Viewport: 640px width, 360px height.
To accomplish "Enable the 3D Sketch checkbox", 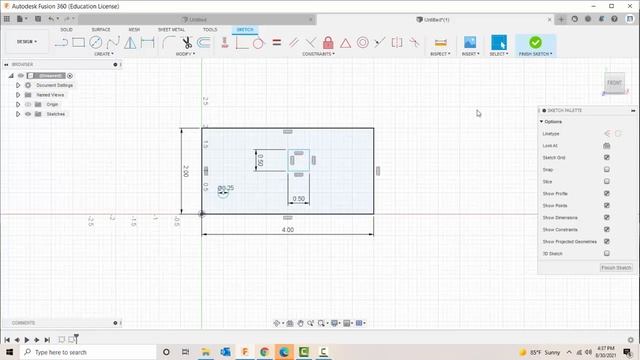I will point(607,253).
